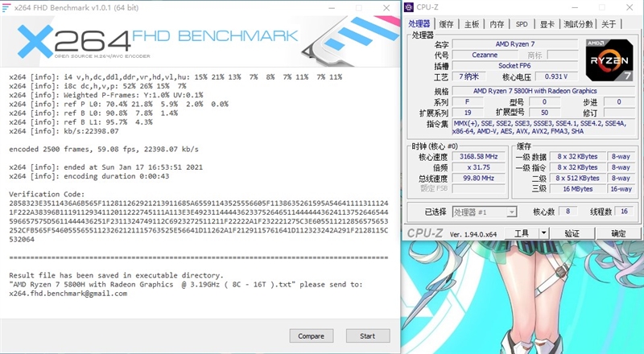The height and width of the screenshot is (354, 644).
Task: Click the x264.fhd.benchmark@gmail.com address
Action: click(68, 294)
